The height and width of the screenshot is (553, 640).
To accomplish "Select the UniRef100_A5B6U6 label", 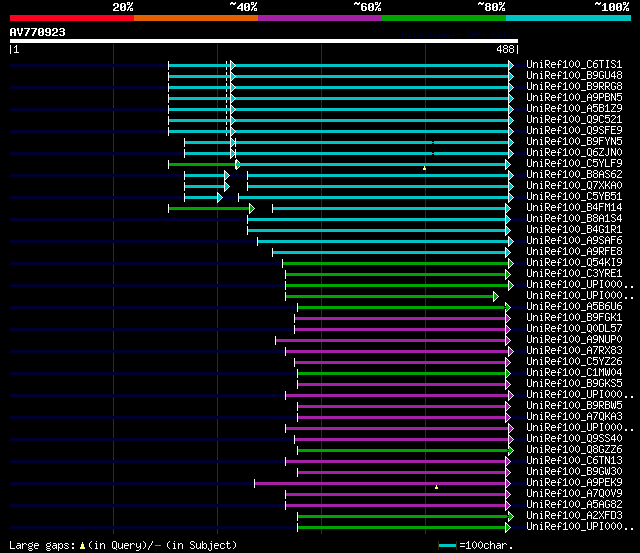I will 574,307.
